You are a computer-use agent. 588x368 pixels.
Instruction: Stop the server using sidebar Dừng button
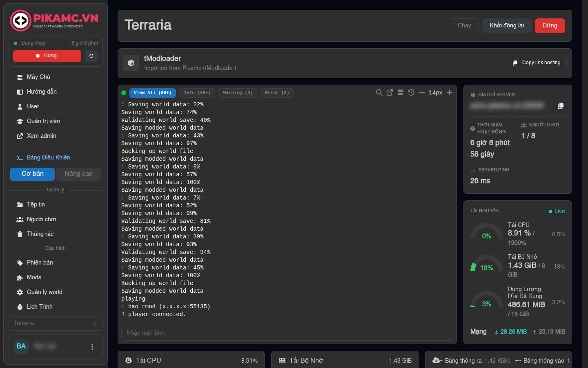pos(47,56)
